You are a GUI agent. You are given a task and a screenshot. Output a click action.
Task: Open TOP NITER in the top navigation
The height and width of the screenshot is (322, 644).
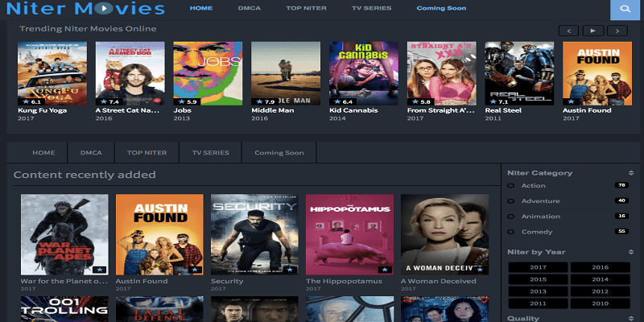coord(306,8)
